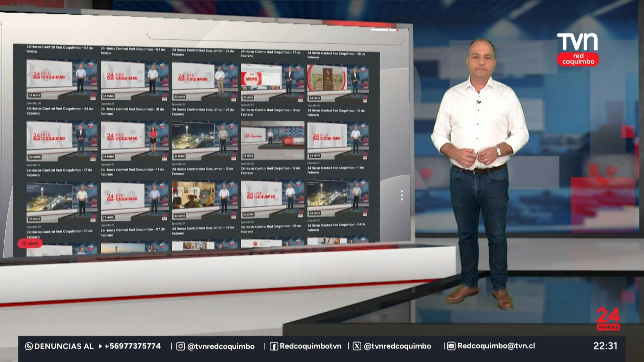Click the Redcoquimbo@tvn.cl email address
644x362 pixels.
click(x=496, y=346)
